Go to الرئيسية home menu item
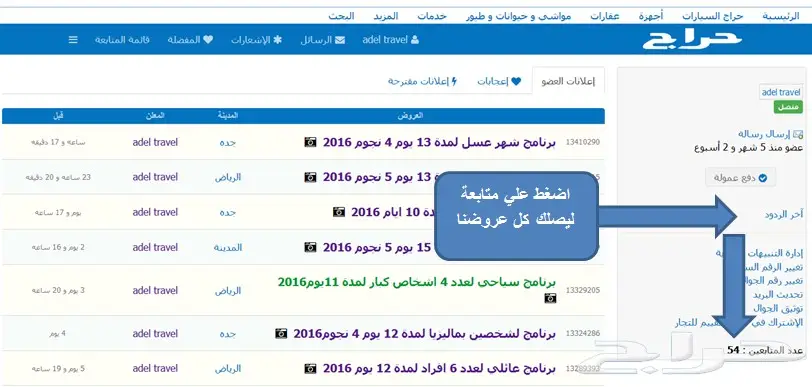Image resolution: width=812 pixels, height=387 pixels. pos(780,16)
